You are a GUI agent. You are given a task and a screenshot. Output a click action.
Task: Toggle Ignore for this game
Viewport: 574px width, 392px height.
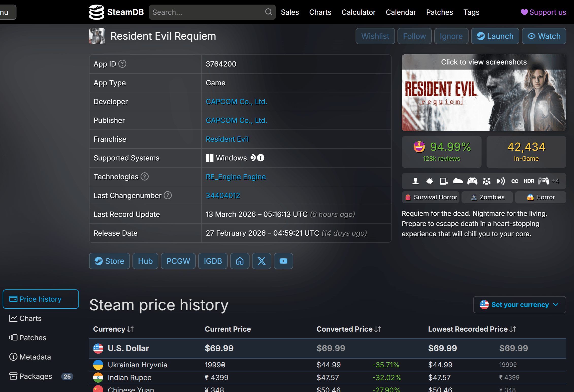(451, 36)
